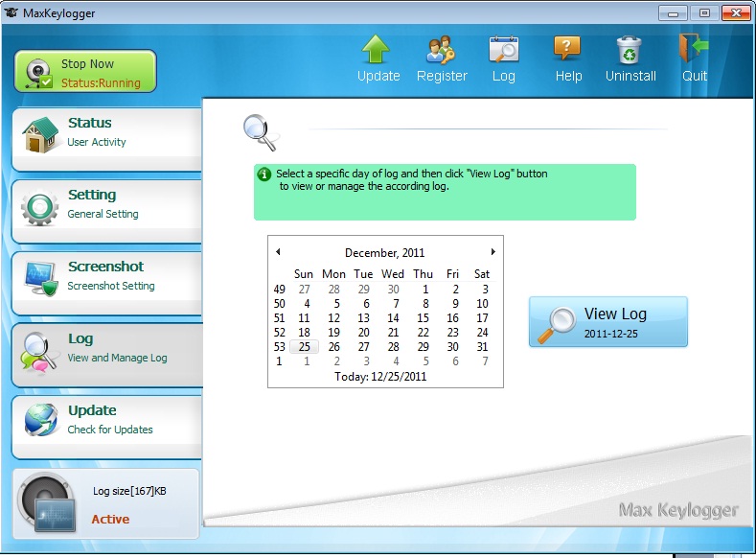Screen dimensions: 756x558
Task: Select greyed November 27 in calendar
Action: point(305,290)
